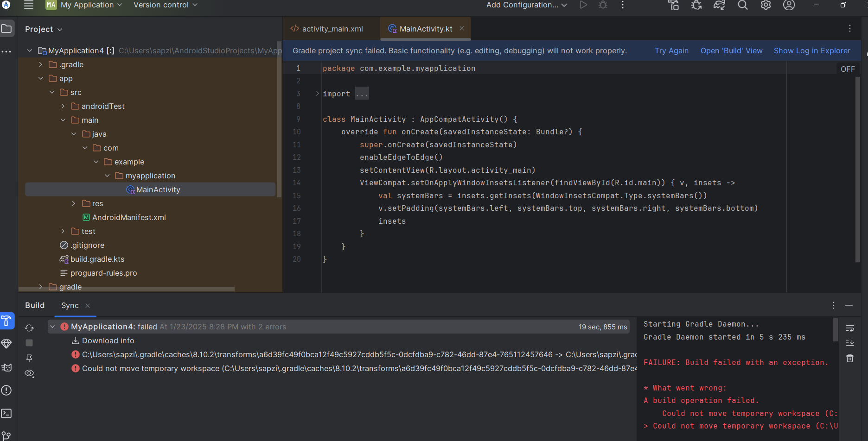The height and width of the screenshot is (441, 868).
Task: Collapse the MyApplication4 failed build node
Action: [x=52, y=327]
